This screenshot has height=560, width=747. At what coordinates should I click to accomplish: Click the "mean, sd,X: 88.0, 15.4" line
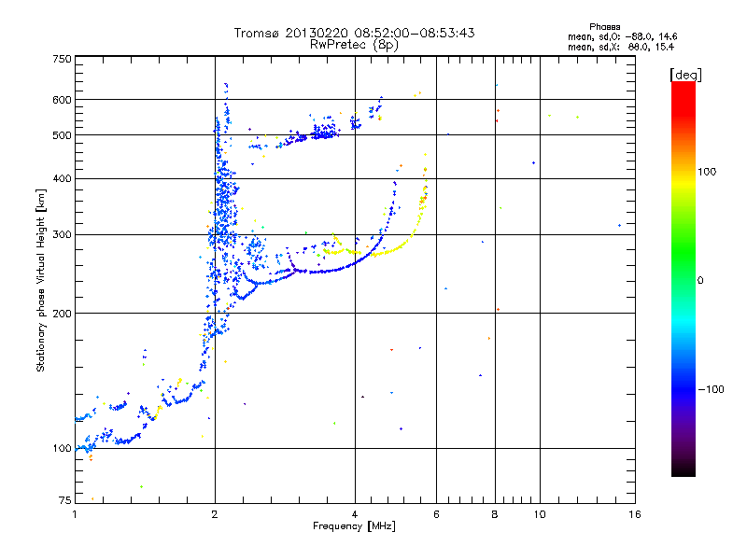click(x=621, y=47)
